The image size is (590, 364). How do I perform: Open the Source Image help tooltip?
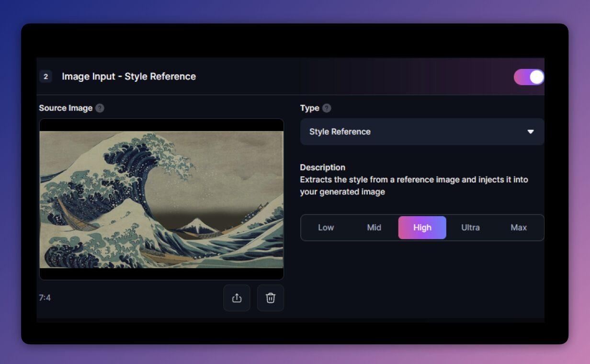(100, 108)
